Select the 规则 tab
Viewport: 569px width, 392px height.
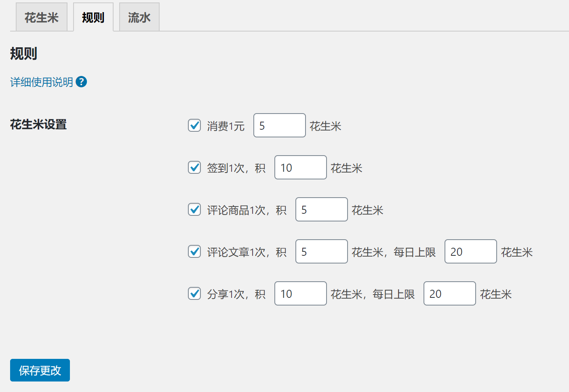tap(93, 17)
